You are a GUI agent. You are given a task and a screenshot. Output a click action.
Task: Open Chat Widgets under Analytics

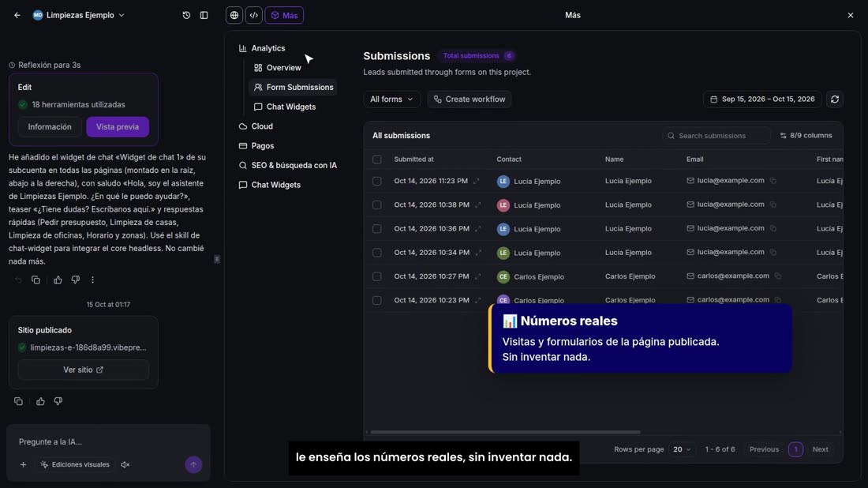coord(285,107)
